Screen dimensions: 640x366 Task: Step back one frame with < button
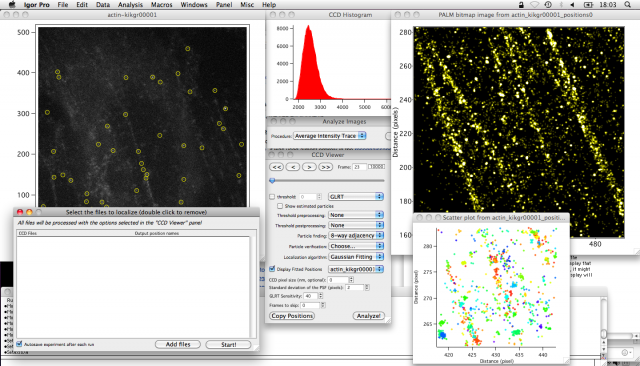[x=293, y=167]
